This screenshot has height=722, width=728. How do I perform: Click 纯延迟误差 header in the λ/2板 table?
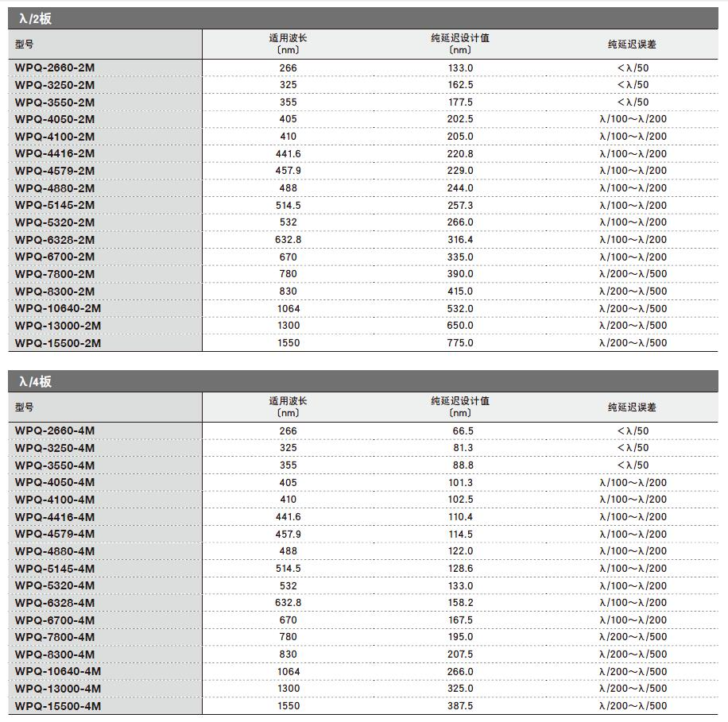pyautogui.click(x=632, y=44)
